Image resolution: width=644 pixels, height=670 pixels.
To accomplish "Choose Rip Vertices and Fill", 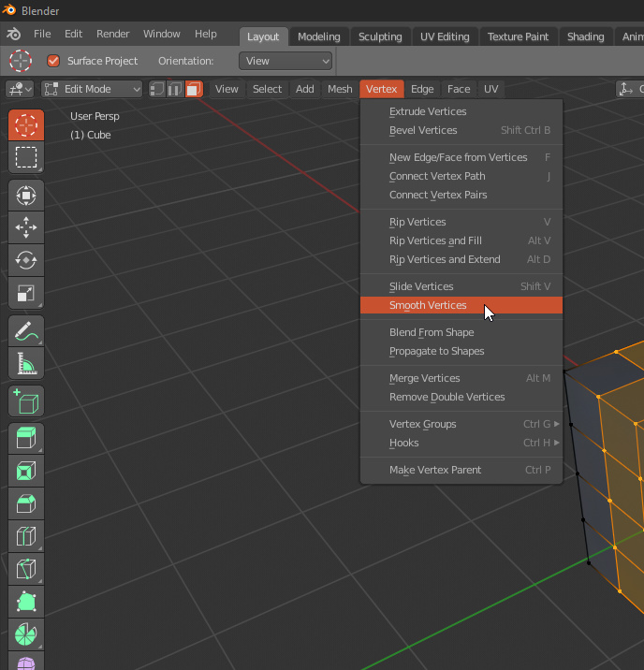I will 461,240.
